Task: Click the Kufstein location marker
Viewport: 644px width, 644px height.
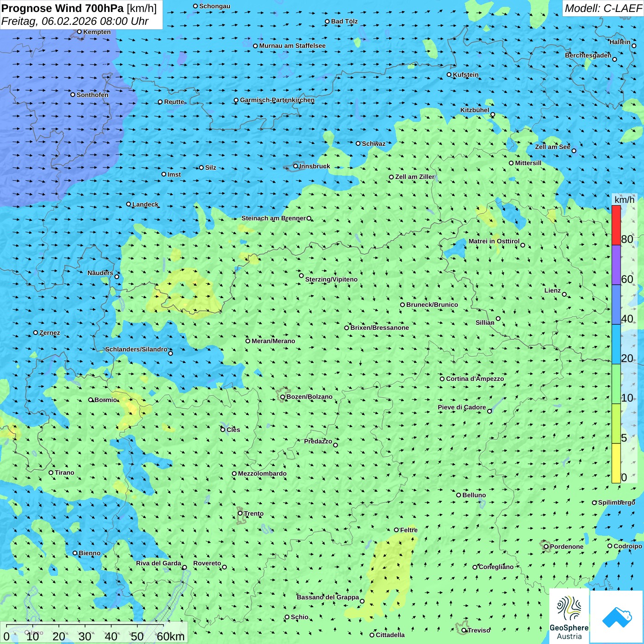Action: (x=449, y=75)
